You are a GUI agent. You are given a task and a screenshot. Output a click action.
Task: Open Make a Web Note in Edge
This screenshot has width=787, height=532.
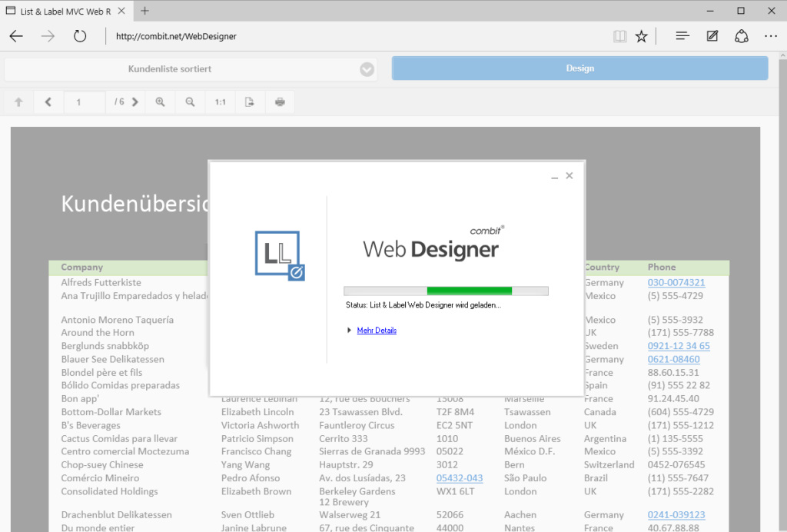point(712,35)
